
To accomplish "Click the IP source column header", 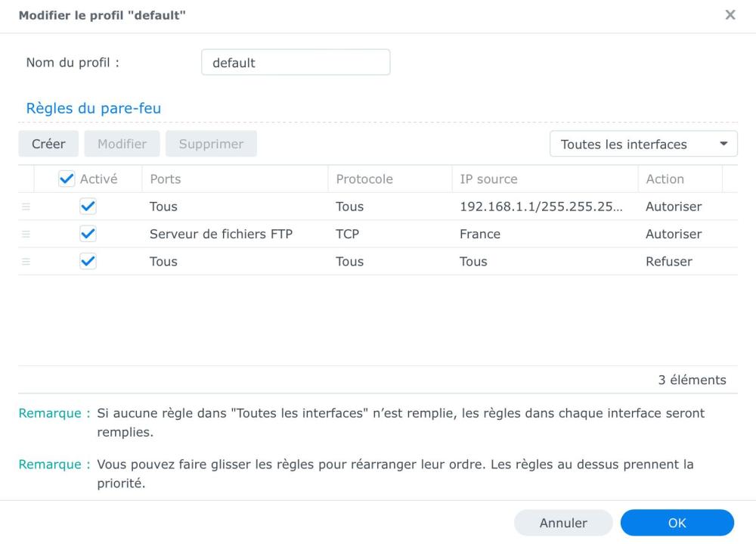I will [545, 179].
